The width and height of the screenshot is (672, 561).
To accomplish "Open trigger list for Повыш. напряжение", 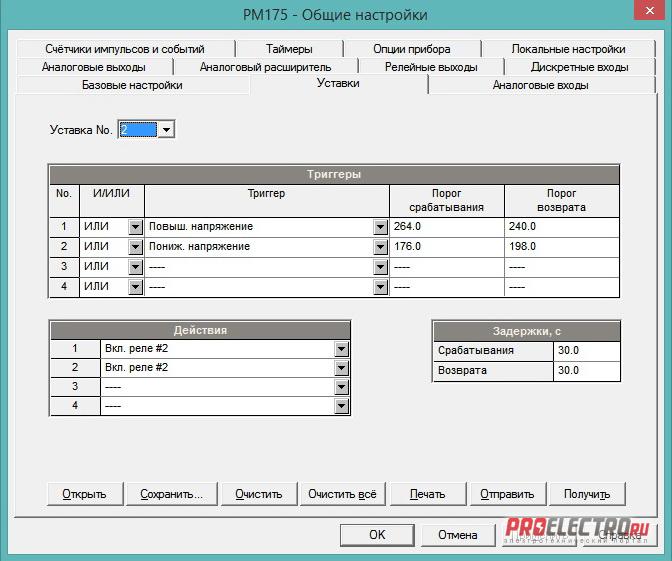I will [380, 227].
